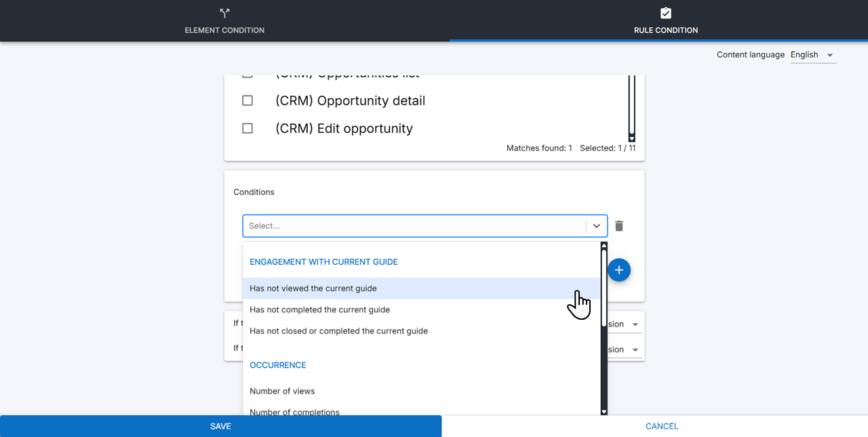Screen dimensions: 868x437
Task: Collapse the conditions Select chevron
Action: (597, 226)
